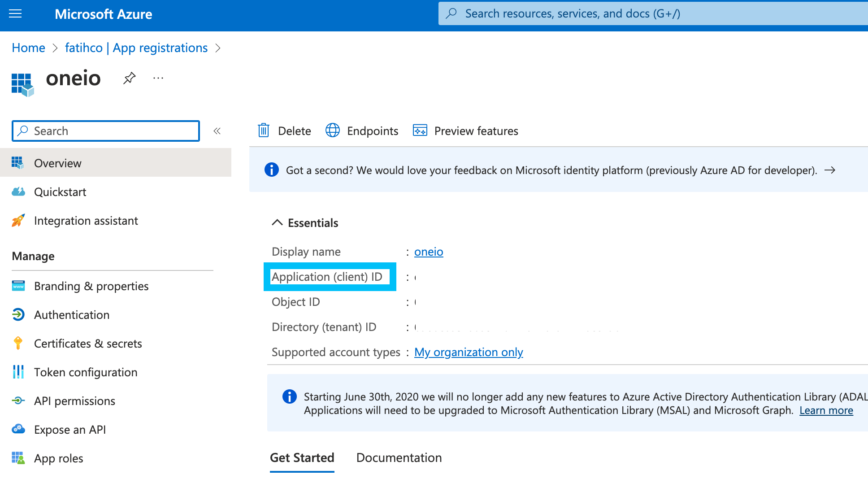Click the API permissions icon
Image resolution: width=868 pixels, height=479 pixels.
[x=18, y=401]
